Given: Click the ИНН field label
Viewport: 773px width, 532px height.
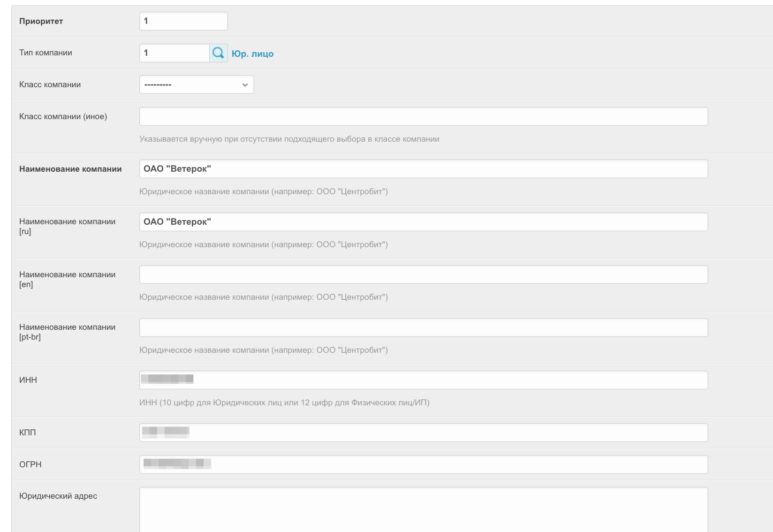Looking at the screenshot, I should point(28,380).
